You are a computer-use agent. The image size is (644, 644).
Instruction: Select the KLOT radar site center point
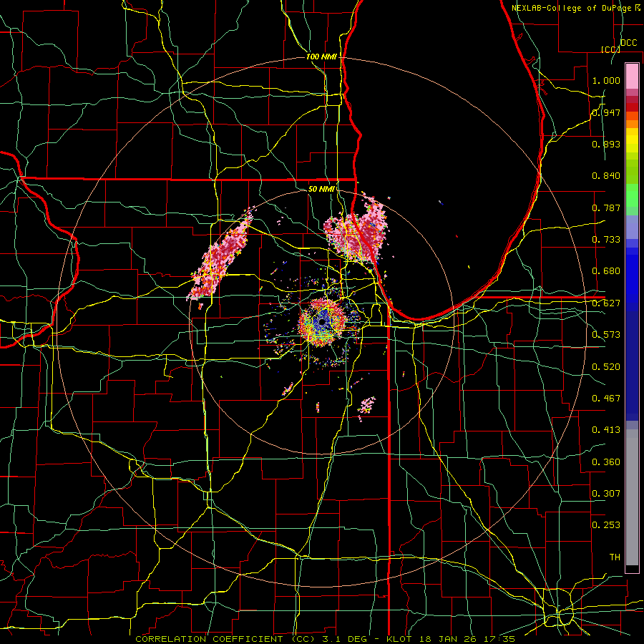pyautogui.click(x=321, y=323)
